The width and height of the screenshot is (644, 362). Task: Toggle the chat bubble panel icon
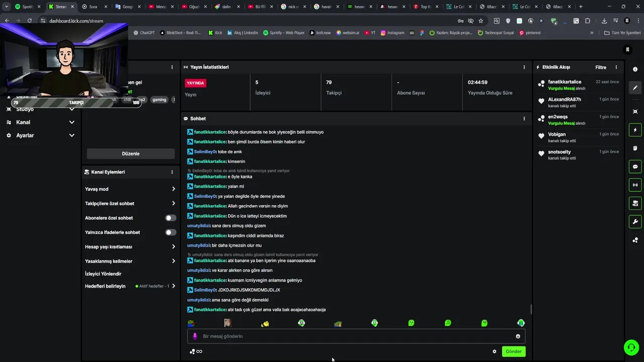pyautogui.click(x=635, y=166)
